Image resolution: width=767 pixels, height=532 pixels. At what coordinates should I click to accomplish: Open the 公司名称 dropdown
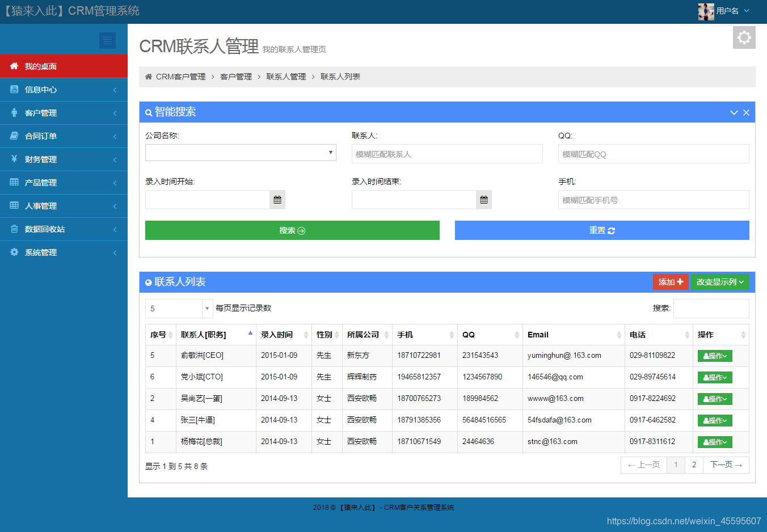pos(241,153)
